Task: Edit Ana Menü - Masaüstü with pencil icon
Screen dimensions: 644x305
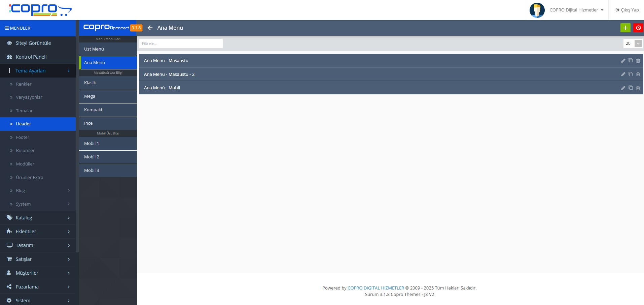Action: click(x=623, y=61)
